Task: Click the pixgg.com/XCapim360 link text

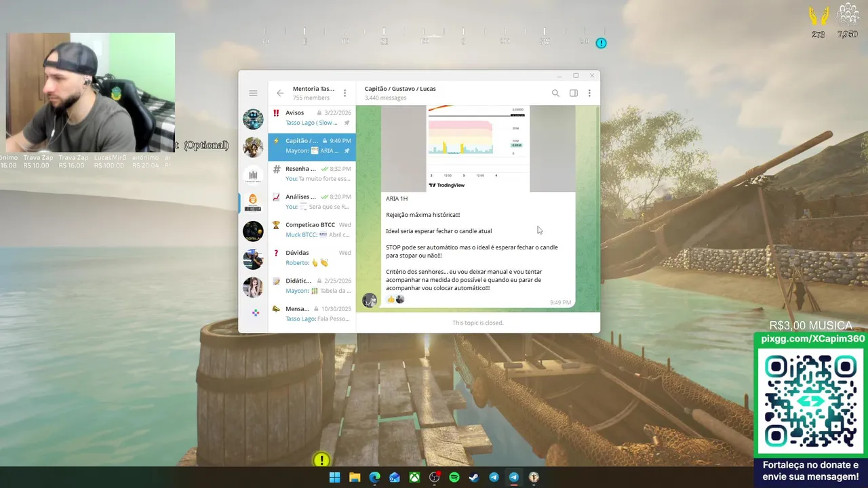Action: click(813, 339)
